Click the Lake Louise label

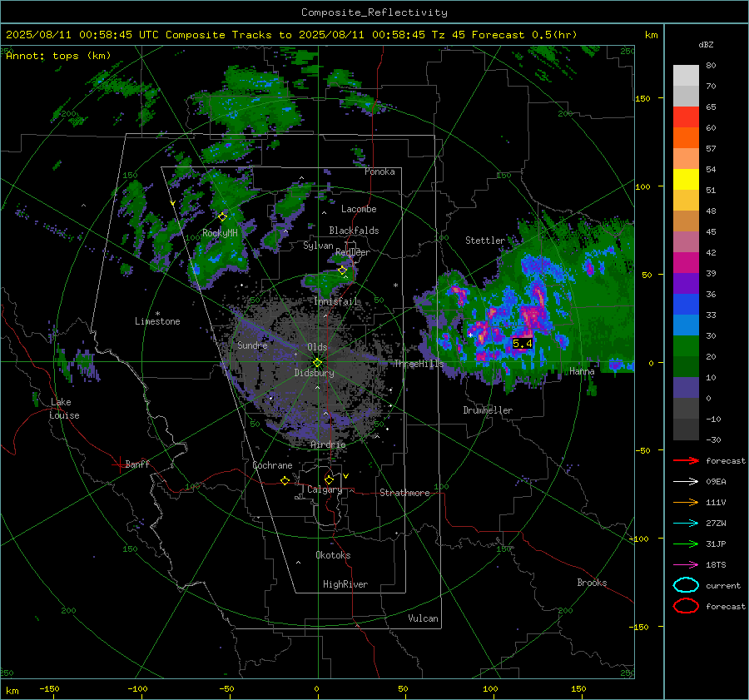pos(65,409)
